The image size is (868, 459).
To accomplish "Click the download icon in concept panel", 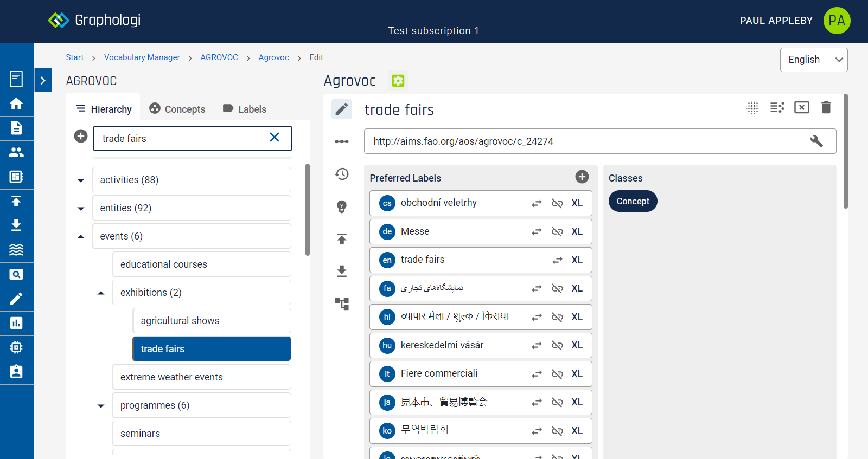I will (342, 271).
